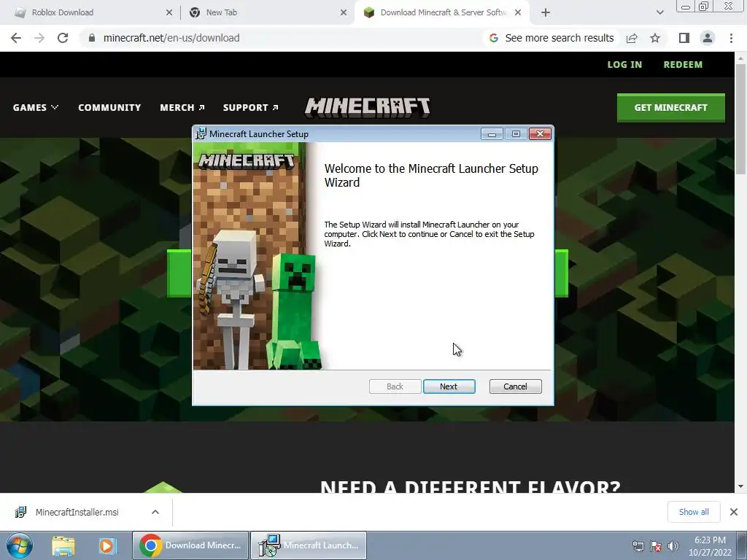Open Action Center flag tray icon
The height and width of the screenshot is (560, 747).
coord(656,546)
